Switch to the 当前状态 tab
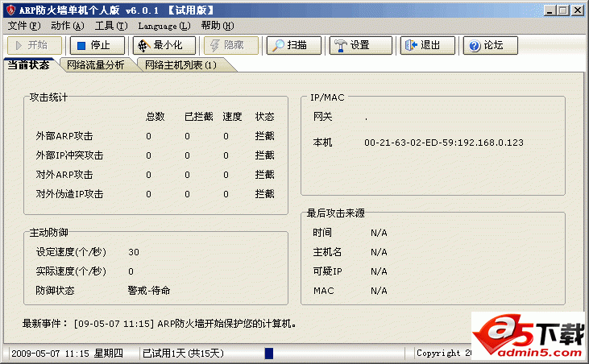 tap(29, 65)
